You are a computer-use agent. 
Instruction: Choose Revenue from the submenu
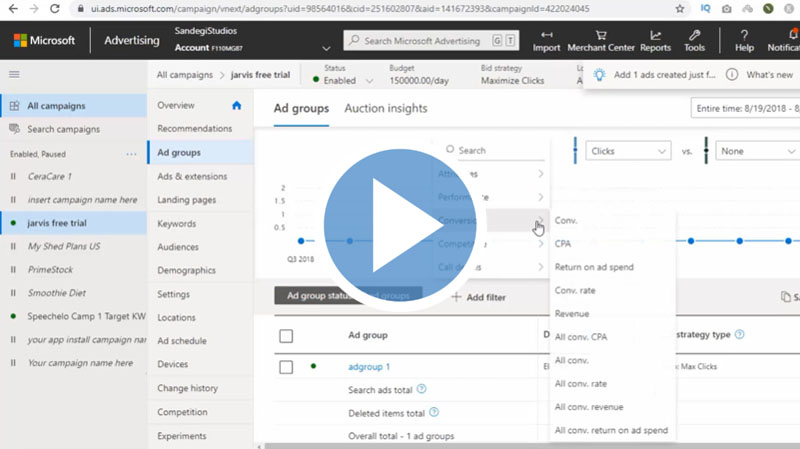[x=572, y=313]
